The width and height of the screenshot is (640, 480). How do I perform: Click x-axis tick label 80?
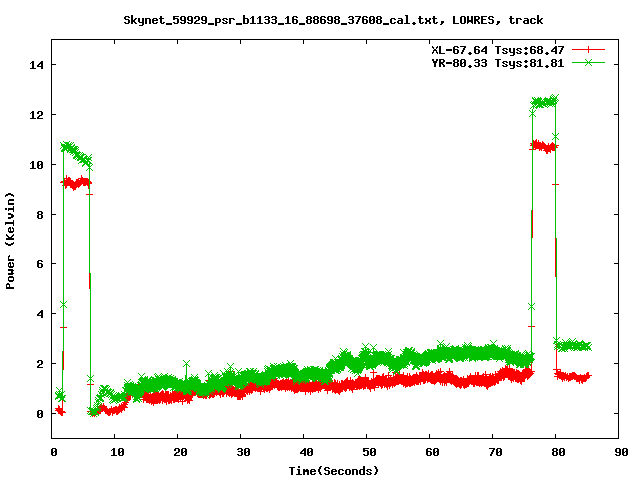(558, 452)
